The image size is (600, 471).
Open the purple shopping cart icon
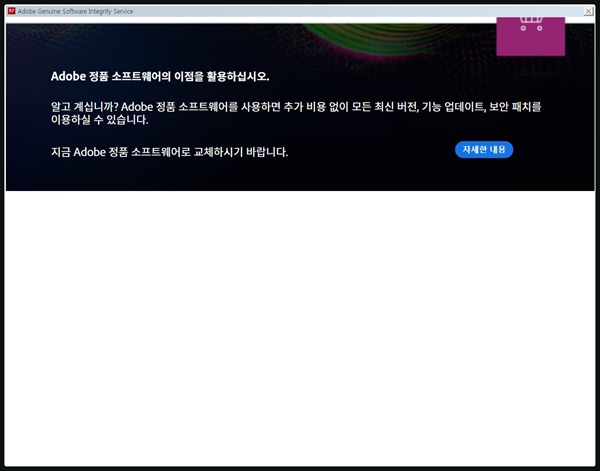pos(530,36)
